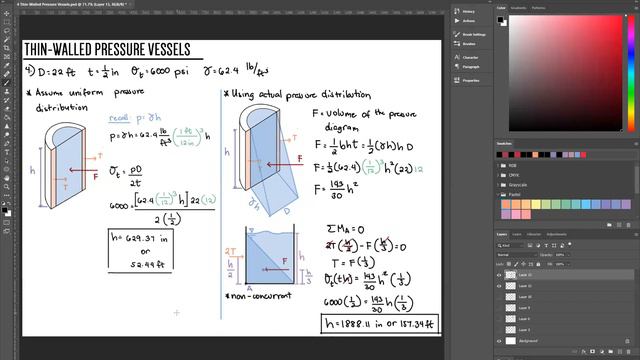Create new swatch icon in Swatches panel
640x360 pixels.
pos(619,225)
